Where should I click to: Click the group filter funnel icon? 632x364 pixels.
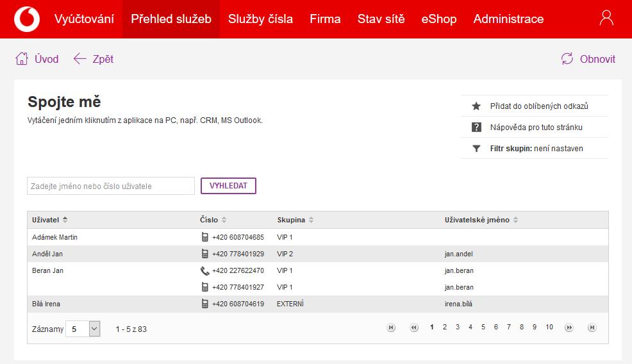point(476,149)
